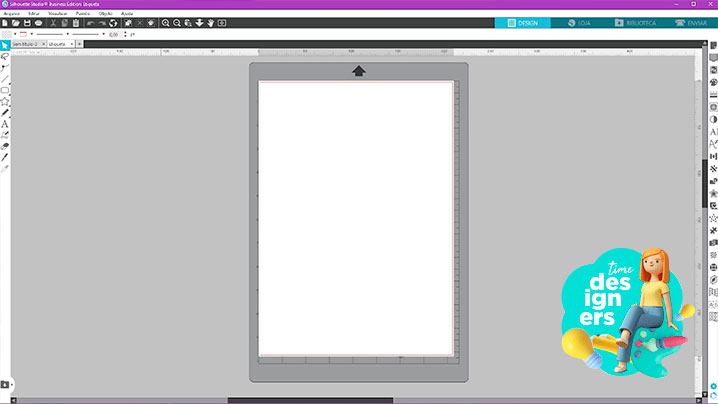718x404 pixels.
Task: Open the Painéis menu
Action: (x=83, y=14)
